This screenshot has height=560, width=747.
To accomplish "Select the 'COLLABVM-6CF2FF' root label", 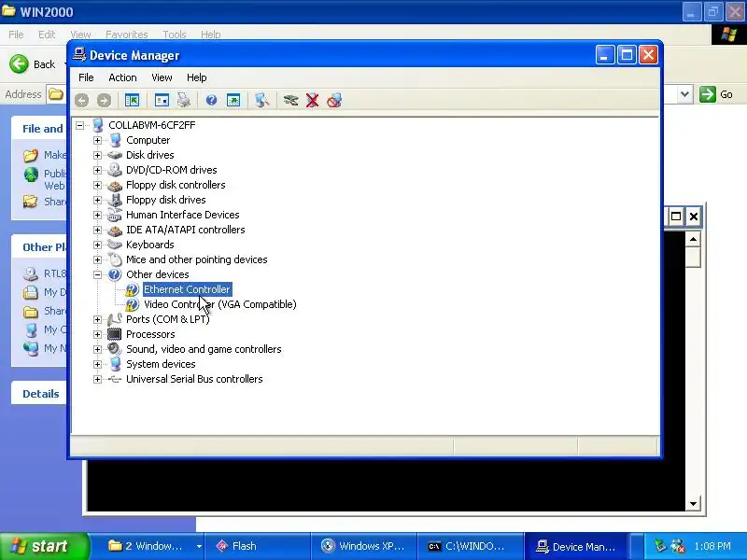I will (x=152, y=125).
